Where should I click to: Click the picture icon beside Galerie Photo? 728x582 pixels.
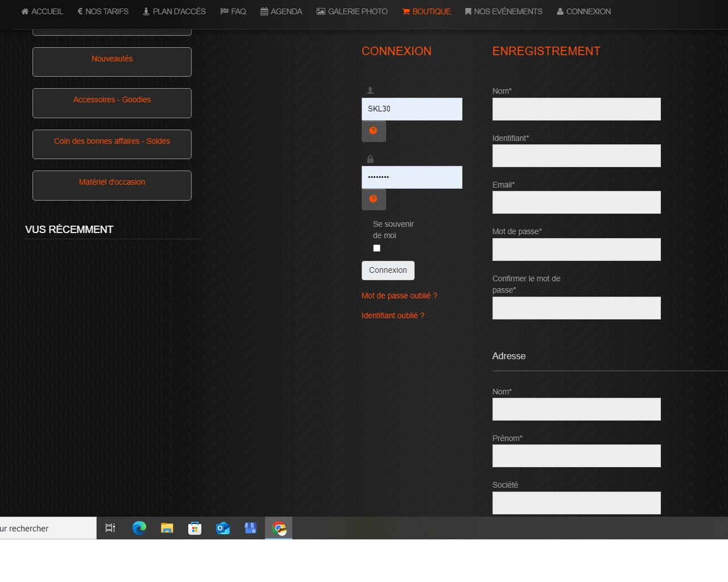(x=321, y=11)
